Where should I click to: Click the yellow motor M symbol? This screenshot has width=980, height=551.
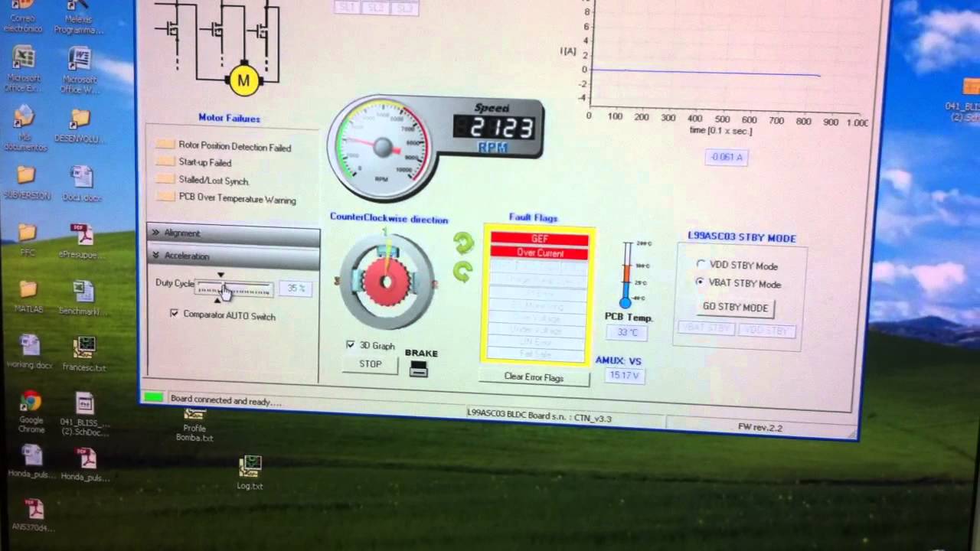coord(243,80)
